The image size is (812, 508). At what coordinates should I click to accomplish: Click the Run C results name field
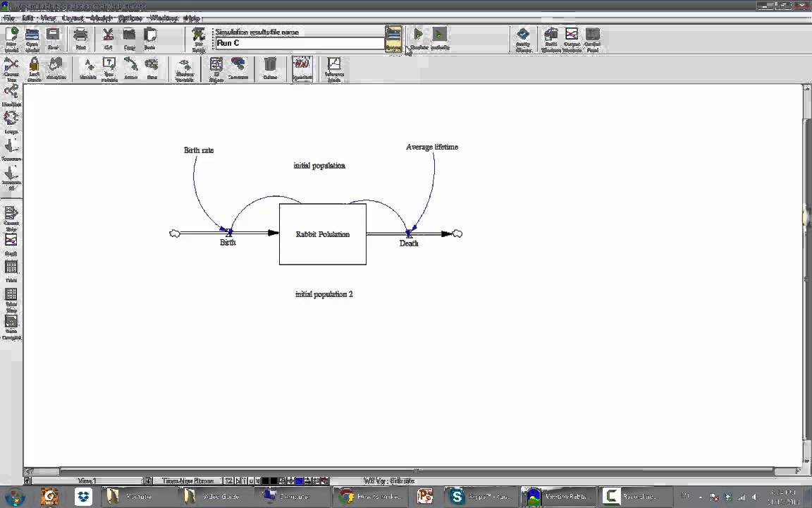(x=300, y=43)
